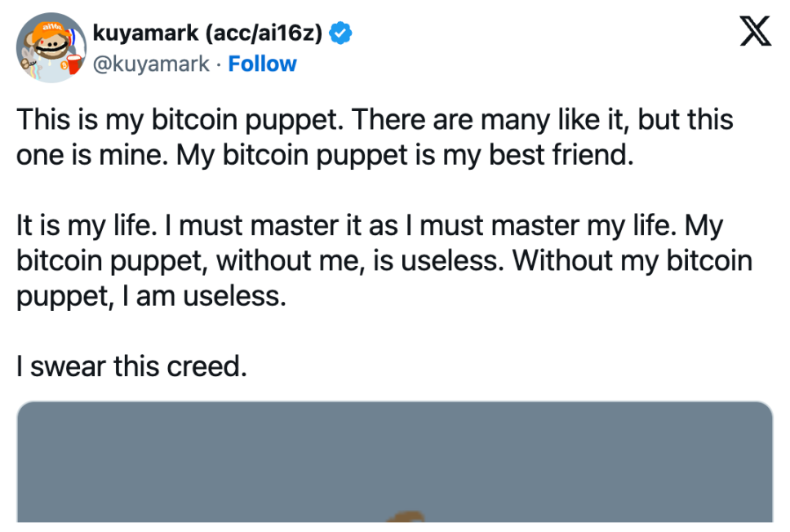Follow the kuyamark account
790x532 pixels.
pyautogui.click(x=262, y=64)
